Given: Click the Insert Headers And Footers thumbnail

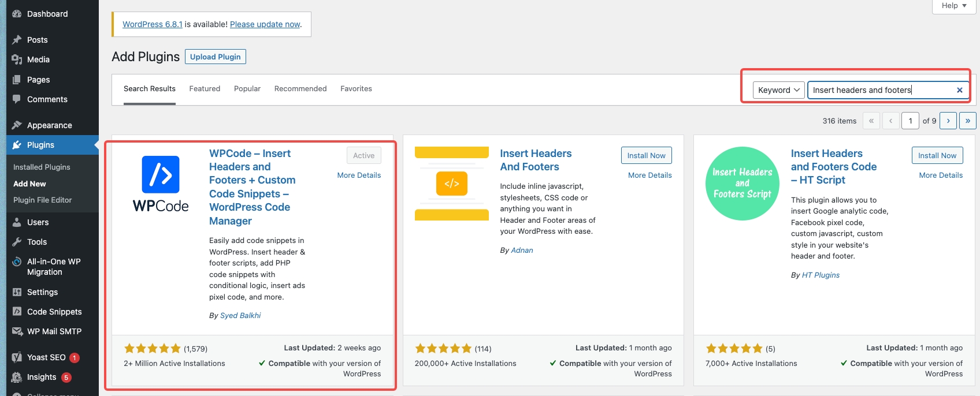Looking at the screenshot, I should [452, 184].
